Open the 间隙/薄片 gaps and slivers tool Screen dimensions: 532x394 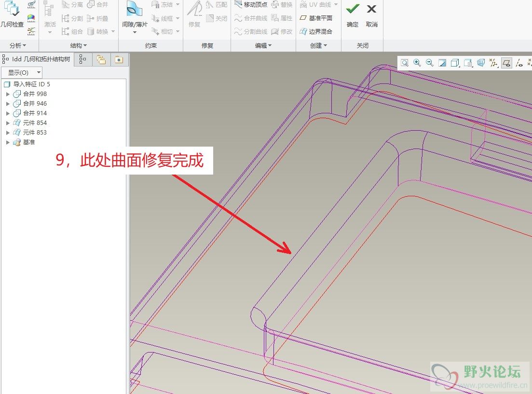[x=135, y=14]
